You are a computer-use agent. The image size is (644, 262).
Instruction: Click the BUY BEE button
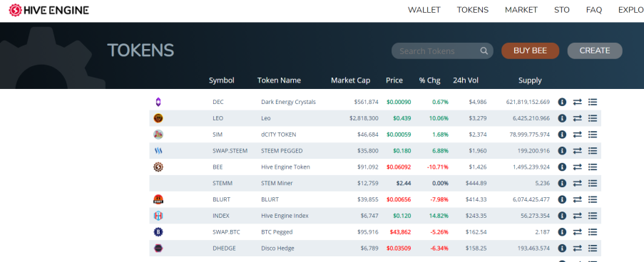[x=530, y=51]
